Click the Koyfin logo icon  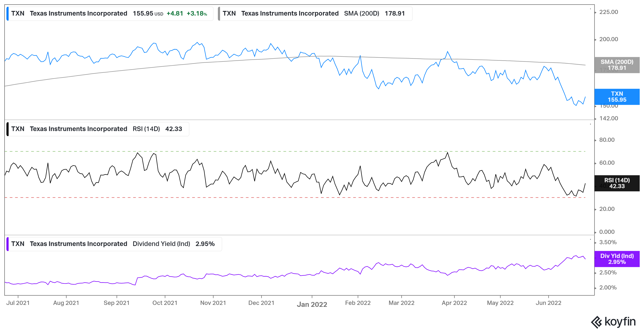596,322
